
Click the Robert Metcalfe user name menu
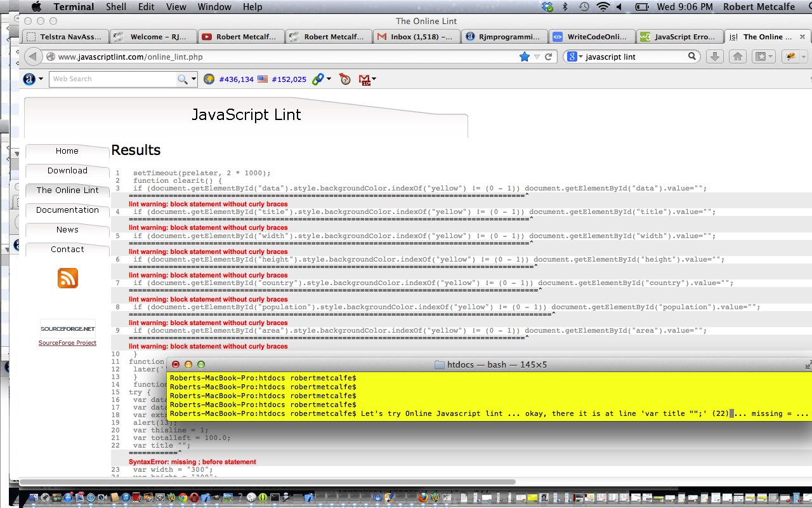click(759, 7)
